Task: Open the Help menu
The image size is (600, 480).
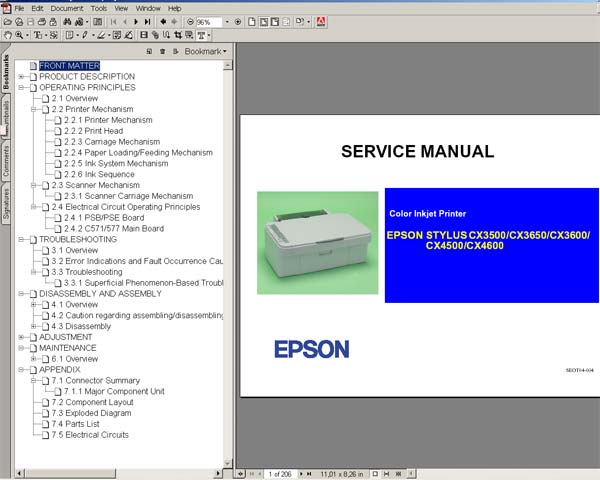Action: [174, 8]
